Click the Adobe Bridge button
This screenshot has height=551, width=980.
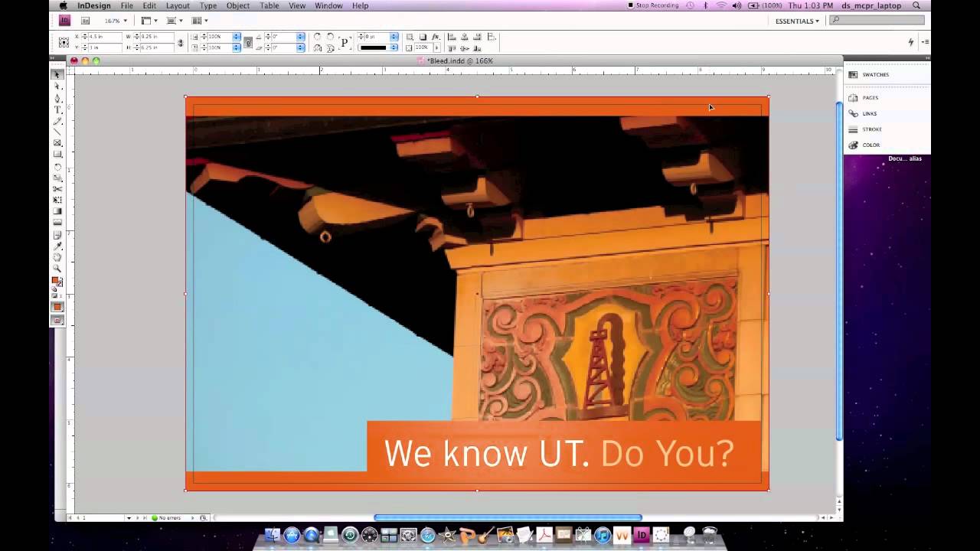(85, 21)
